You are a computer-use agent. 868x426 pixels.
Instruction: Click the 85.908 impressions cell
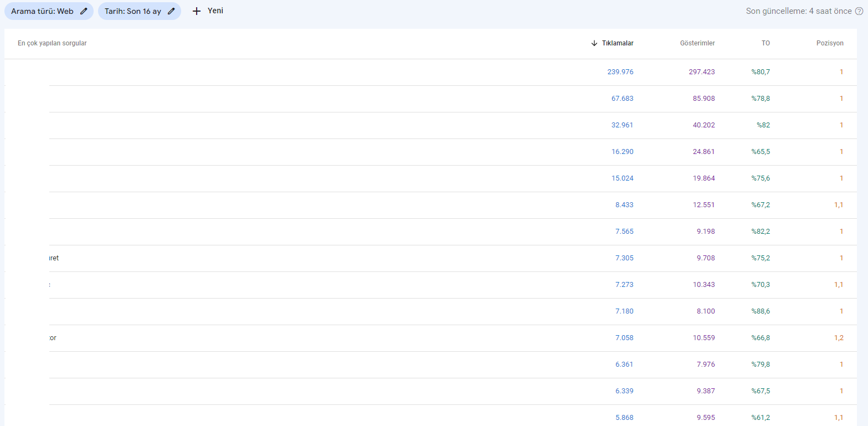point(704,99)
